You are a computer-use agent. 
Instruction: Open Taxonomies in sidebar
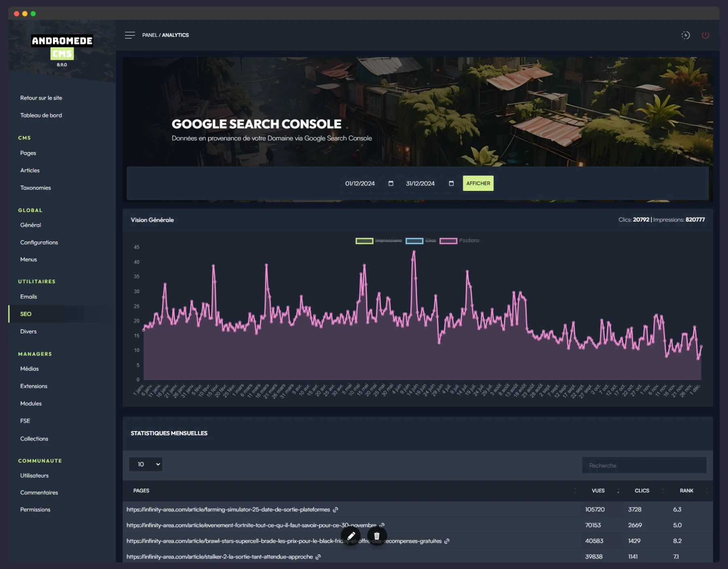(36, 188)
